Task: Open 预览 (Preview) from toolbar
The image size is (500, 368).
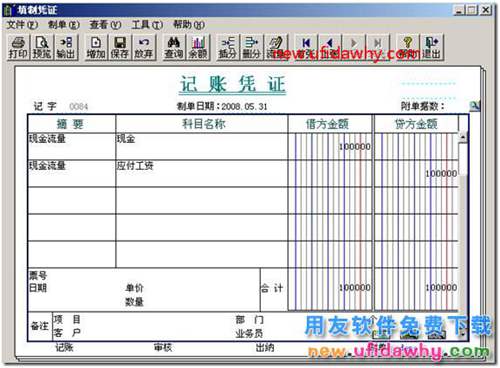Action: pyautogui.click(x=42, y=47)
